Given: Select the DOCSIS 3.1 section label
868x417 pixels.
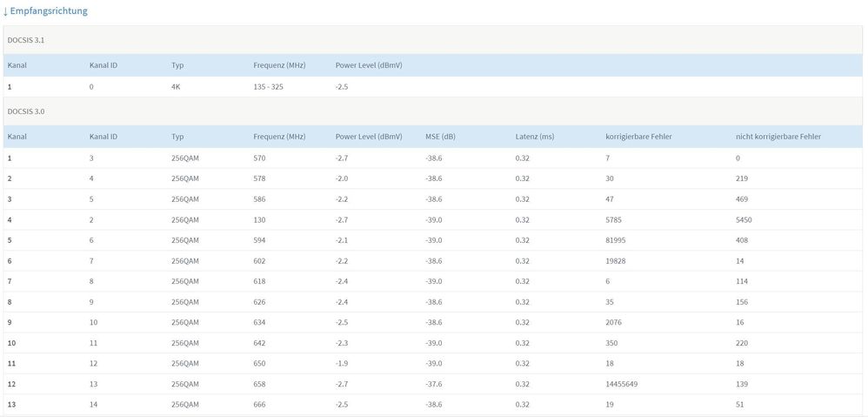Looking at the screenshot, I should coord(26,40).
